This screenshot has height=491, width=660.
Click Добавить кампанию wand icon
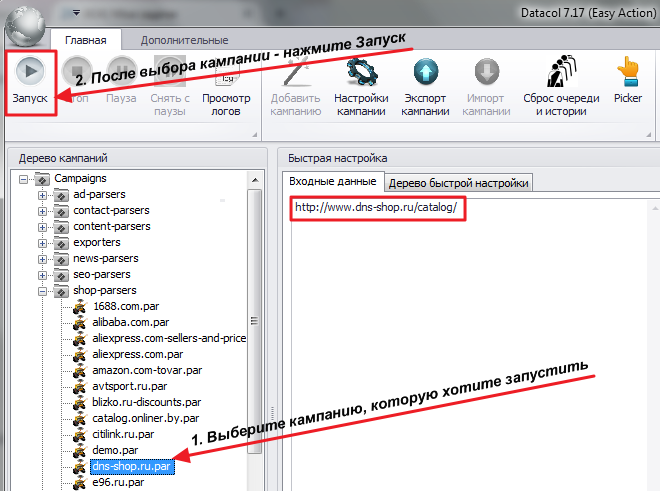point(296,72)
